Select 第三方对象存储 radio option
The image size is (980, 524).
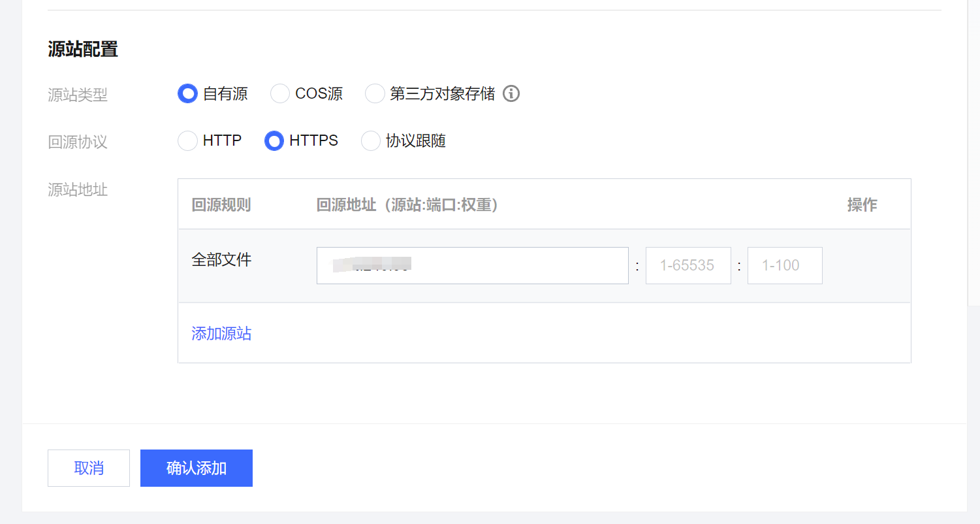[375, 94]
